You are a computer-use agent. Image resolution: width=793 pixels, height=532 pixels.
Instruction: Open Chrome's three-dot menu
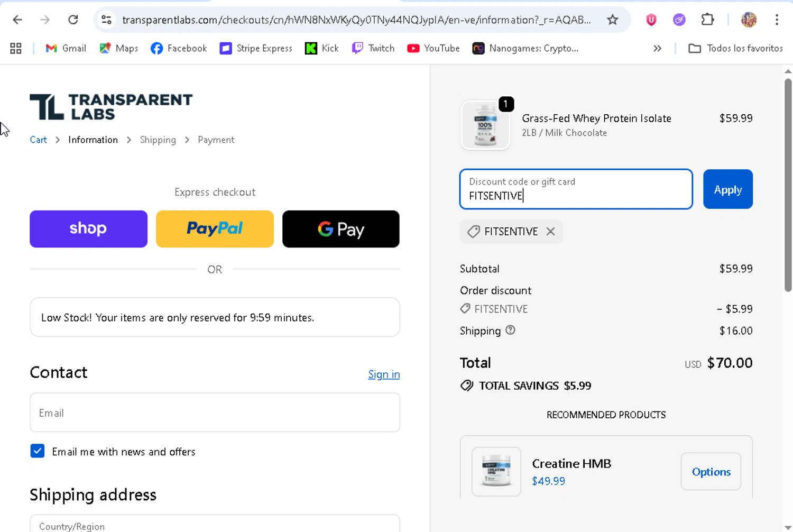tap(777, 20)
